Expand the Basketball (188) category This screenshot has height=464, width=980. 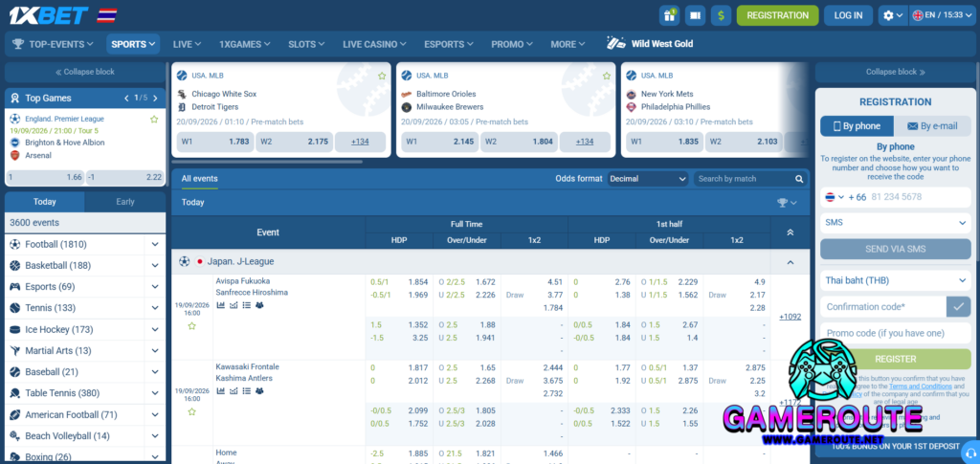[155, 265]
